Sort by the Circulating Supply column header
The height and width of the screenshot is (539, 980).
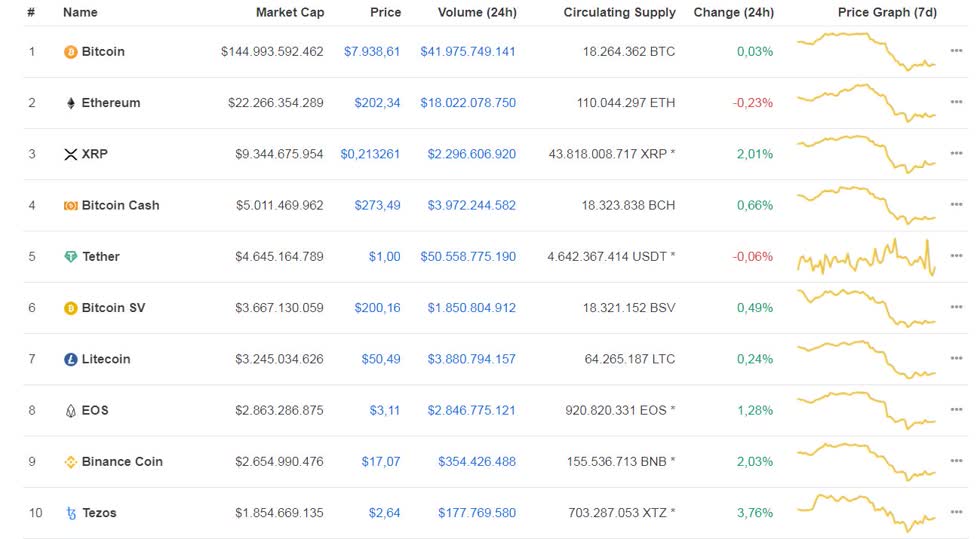(619, 13)
